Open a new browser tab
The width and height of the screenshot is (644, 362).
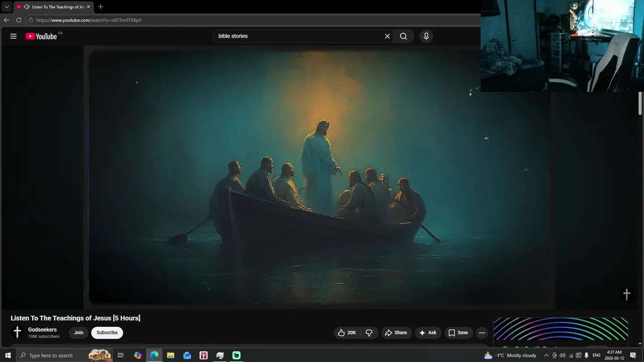(101, 7)
